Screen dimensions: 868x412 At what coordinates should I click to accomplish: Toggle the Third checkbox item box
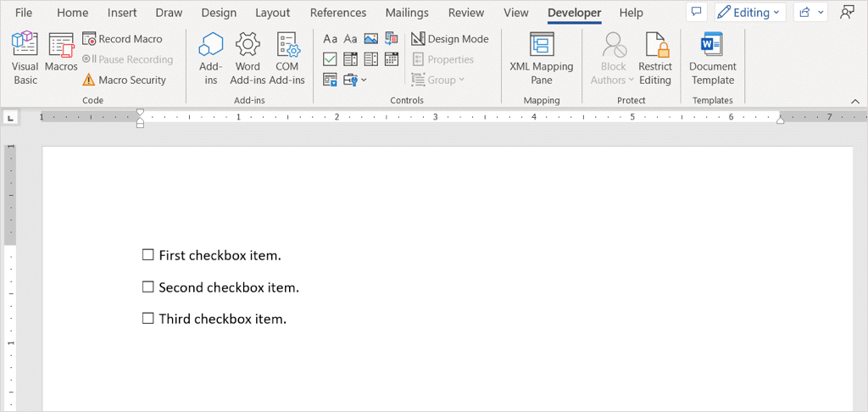point(148,319)
